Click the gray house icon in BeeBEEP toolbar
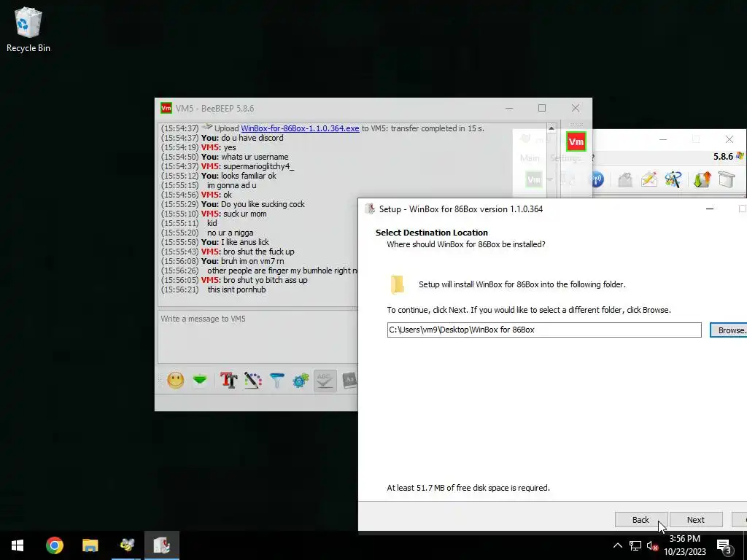This screenshot has width=747, height=560. (x=625, y=179)
